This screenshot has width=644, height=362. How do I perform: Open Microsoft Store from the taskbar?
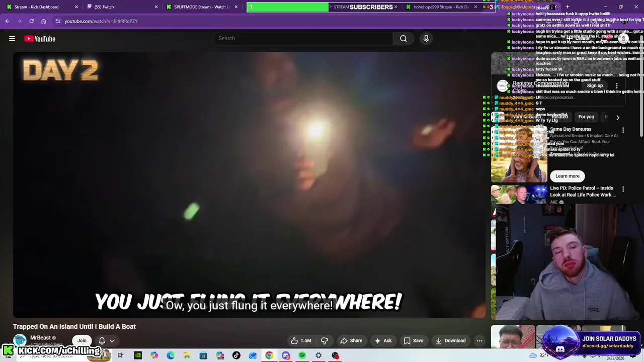pyautogui.click(x=203, y=355)
